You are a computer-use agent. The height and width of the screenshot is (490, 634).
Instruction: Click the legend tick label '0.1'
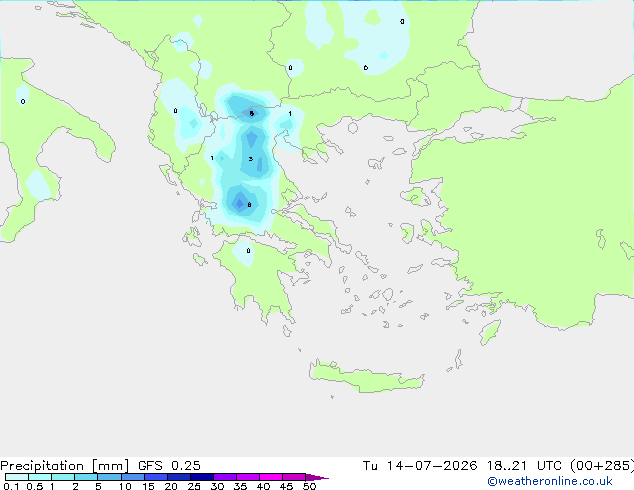click(x=11, y=486)
